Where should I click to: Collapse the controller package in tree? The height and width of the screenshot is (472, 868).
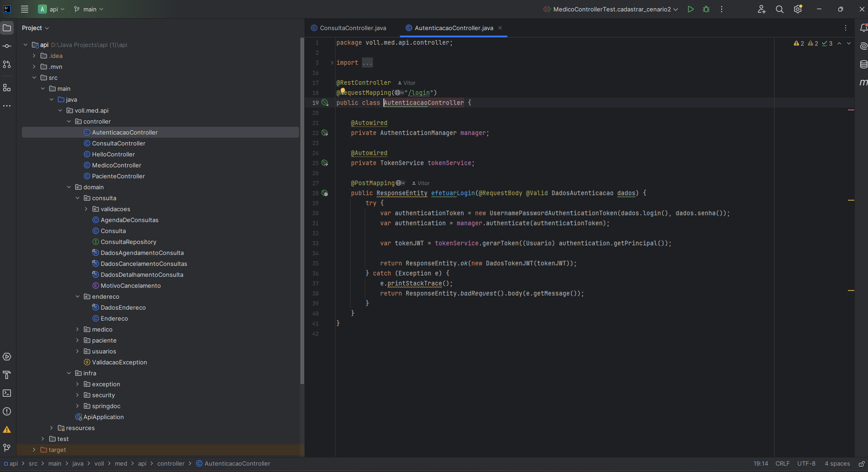[69, 121]
